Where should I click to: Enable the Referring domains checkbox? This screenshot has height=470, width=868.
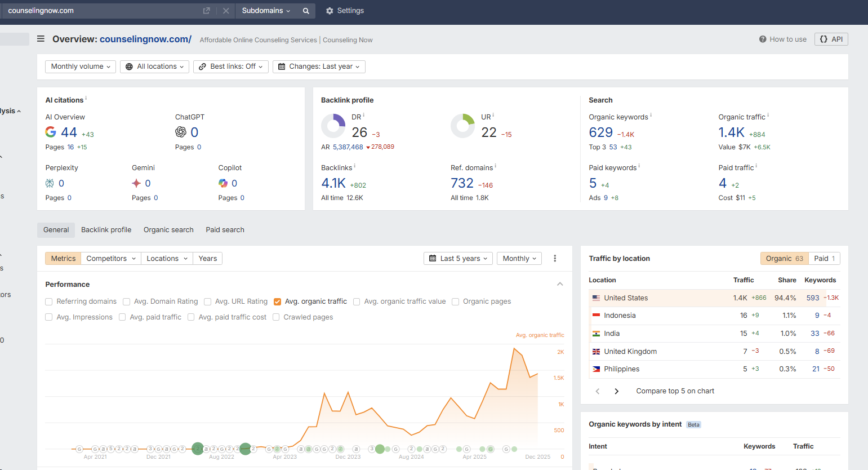pos(49,301)
